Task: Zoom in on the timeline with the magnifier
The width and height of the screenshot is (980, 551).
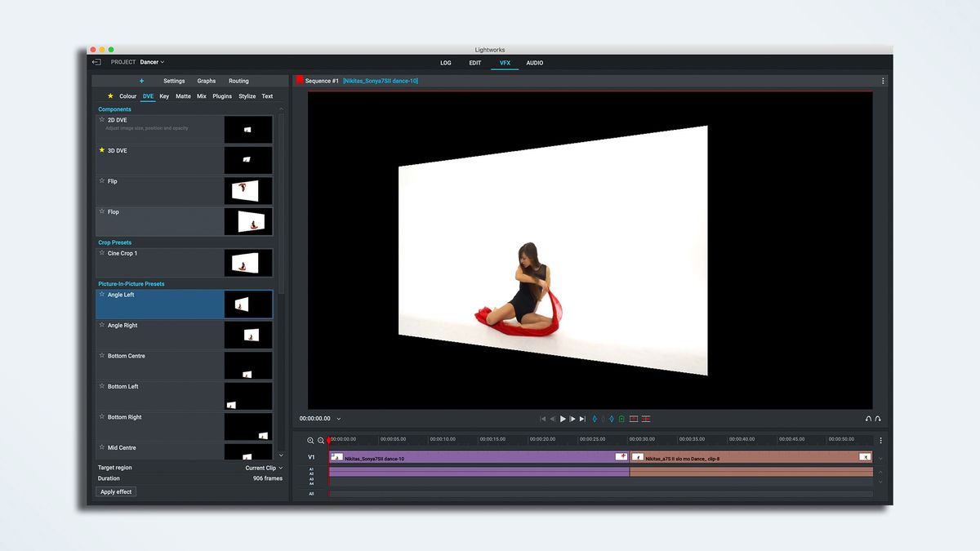Action: (x=311, y=438)
